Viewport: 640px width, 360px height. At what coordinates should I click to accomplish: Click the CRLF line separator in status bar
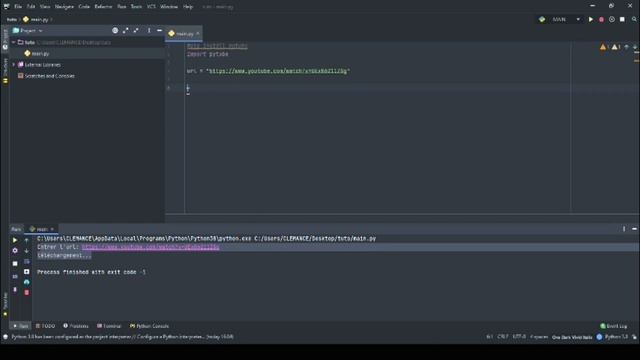[x=503, y=337]
